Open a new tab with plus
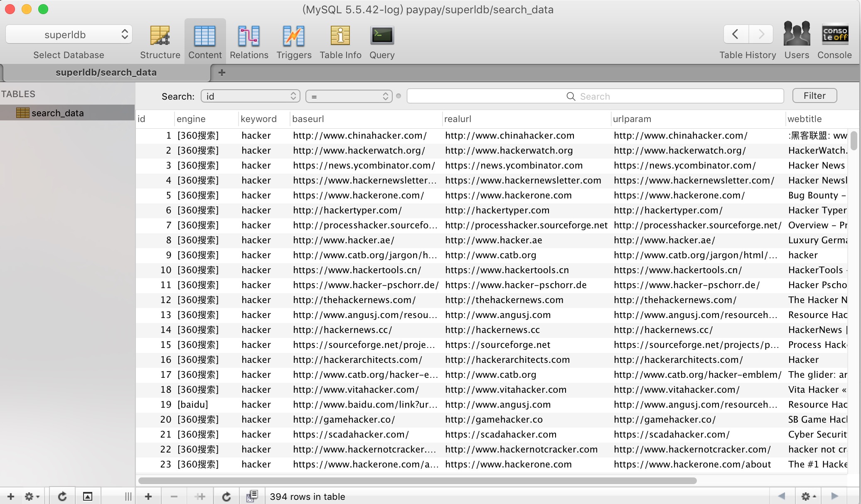 [x=222, y=73]
